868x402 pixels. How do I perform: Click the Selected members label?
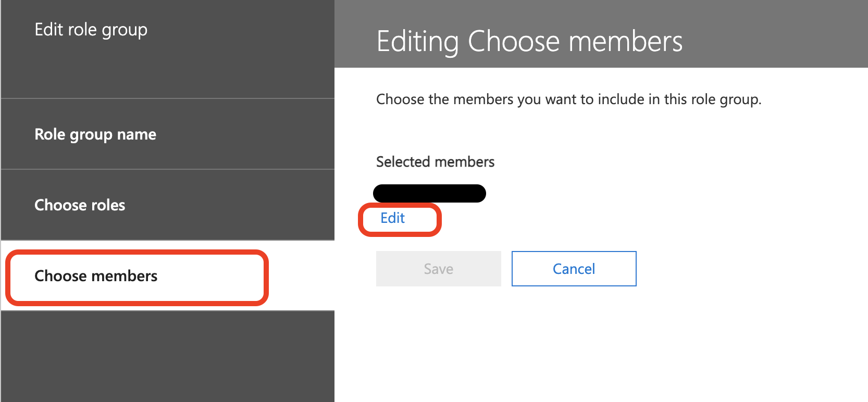(x=435, y=162)
